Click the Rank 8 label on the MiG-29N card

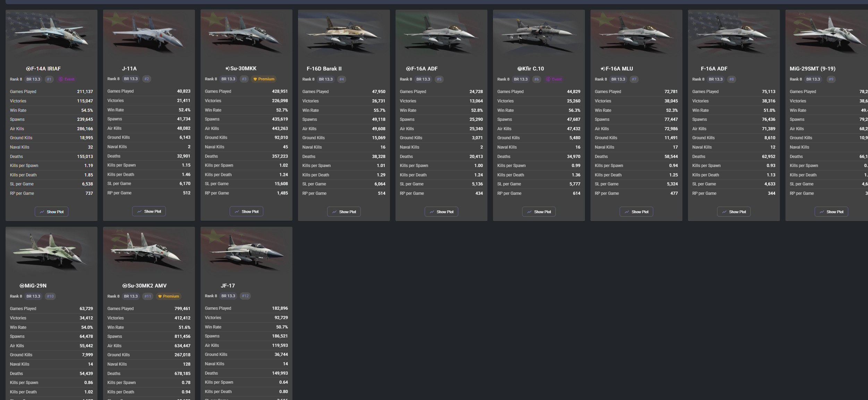(x=16, y=296)
